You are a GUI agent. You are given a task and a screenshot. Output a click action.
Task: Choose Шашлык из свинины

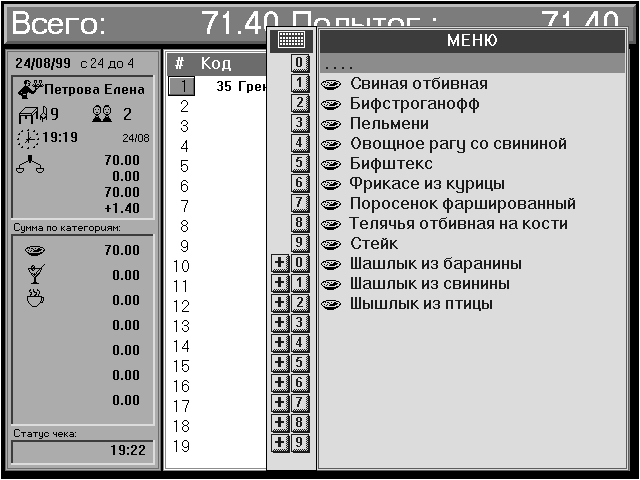(x=472, y=284)
